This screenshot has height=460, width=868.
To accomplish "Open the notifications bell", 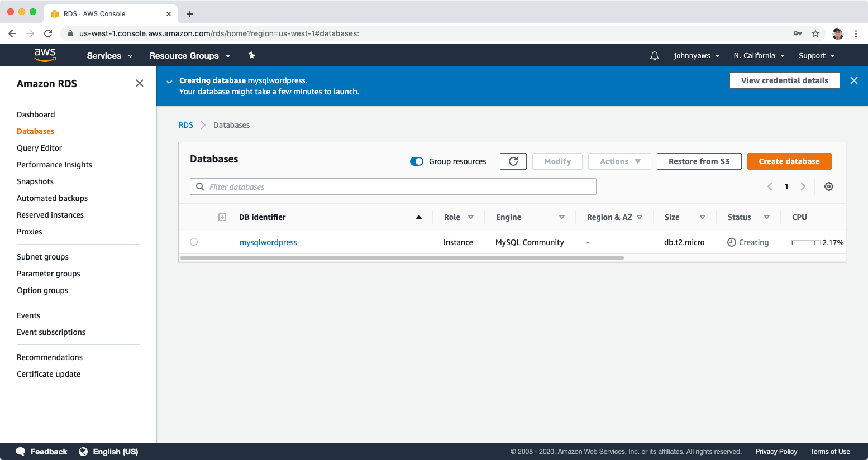I will pos(655,56).
